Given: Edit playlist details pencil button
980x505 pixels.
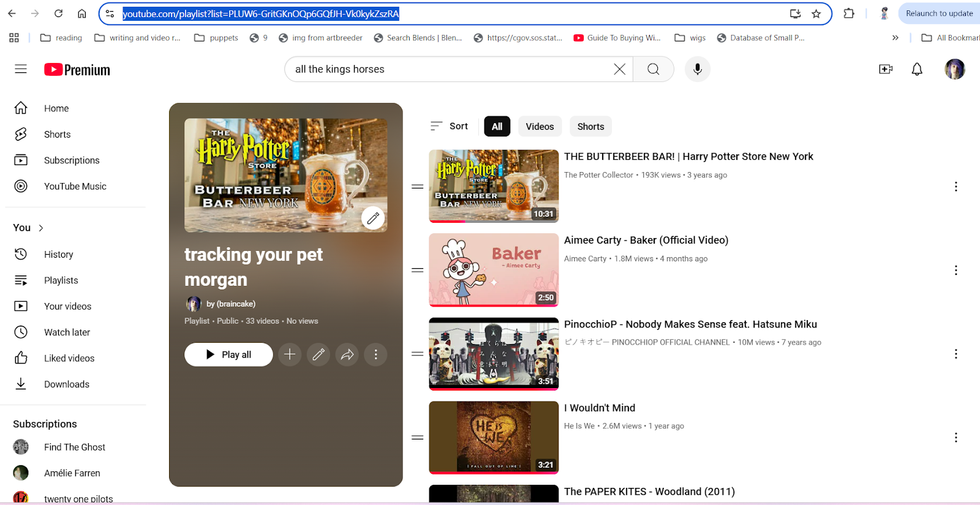Looking at the screenshot, I should click(x=318, y=354).
